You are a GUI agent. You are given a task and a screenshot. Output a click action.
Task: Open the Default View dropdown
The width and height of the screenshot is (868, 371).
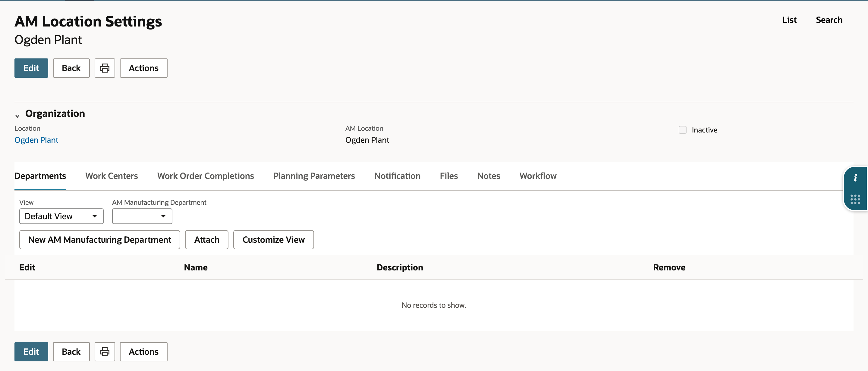[61, 216]
